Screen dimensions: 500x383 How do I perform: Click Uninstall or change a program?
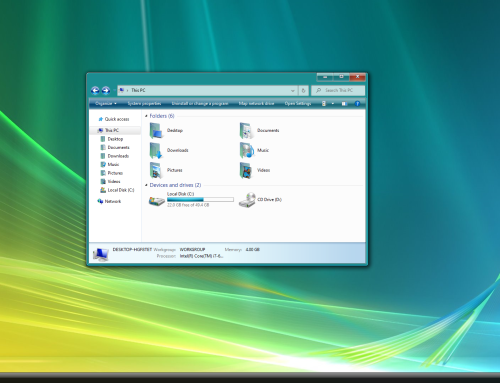(200, 104)
